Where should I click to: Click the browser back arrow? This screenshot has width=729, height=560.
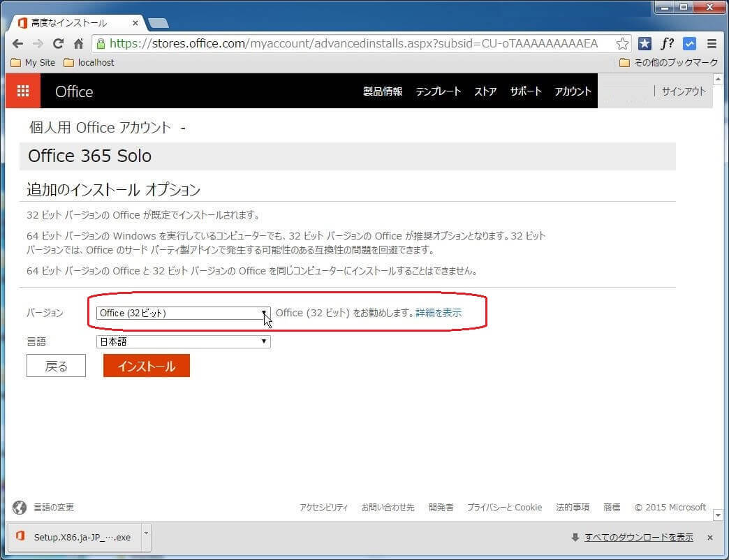[x=17, y=43]
